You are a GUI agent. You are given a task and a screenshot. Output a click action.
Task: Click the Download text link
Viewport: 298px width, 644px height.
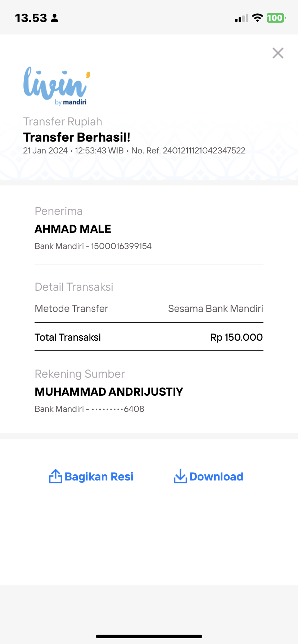216,477
